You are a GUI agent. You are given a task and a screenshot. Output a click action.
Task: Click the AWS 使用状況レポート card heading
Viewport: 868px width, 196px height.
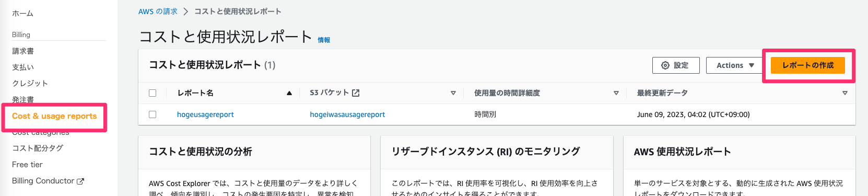tap(682, 152)
